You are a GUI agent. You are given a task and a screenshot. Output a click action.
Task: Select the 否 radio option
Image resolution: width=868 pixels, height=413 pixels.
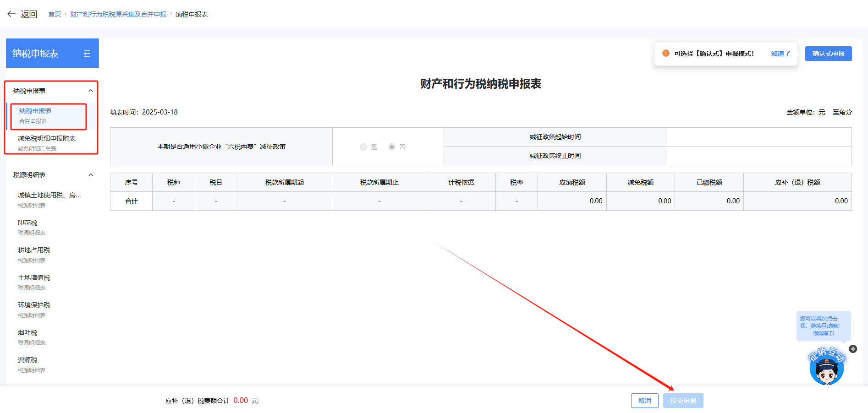(391, 147)
